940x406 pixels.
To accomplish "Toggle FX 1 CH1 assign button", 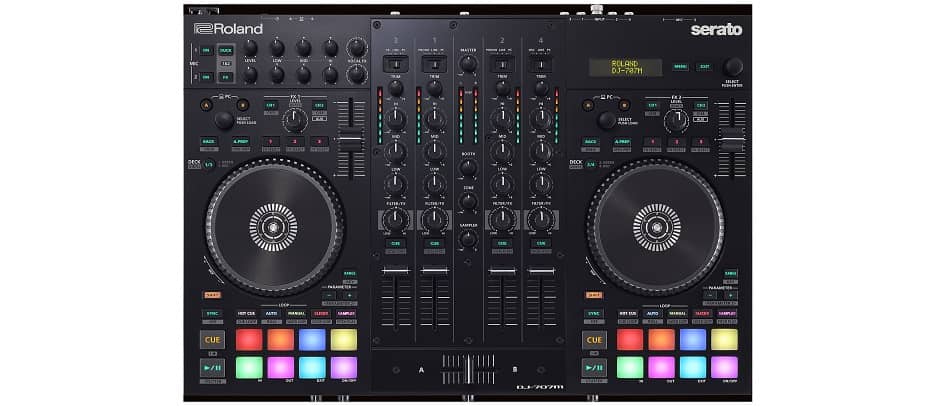I will coord(271,105).
